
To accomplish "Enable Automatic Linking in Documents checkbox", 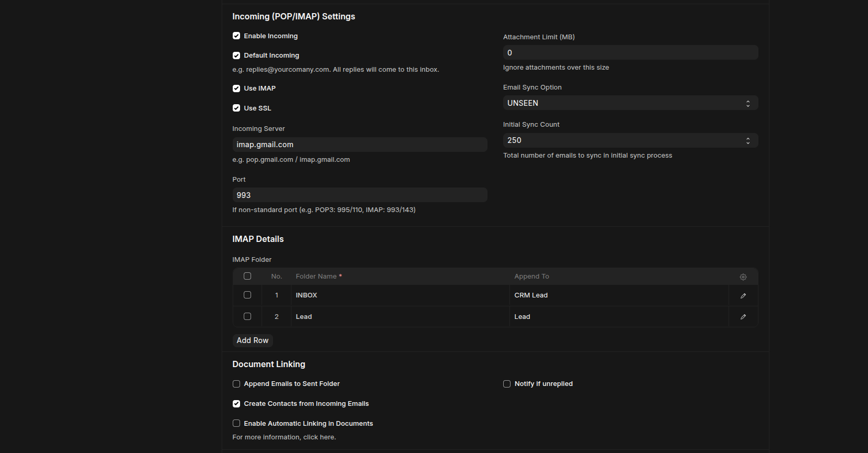I will pyautogui.click(x=236, y=424).
